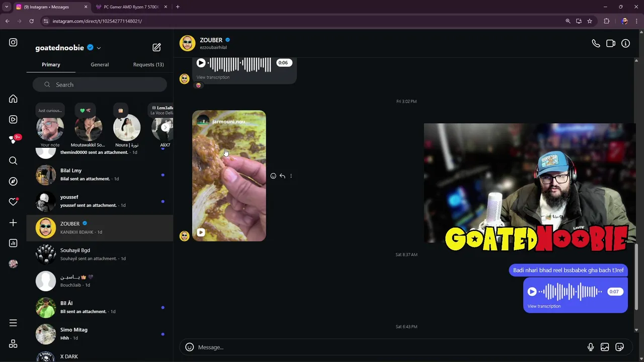Start video call with ZOUBER

611,44
